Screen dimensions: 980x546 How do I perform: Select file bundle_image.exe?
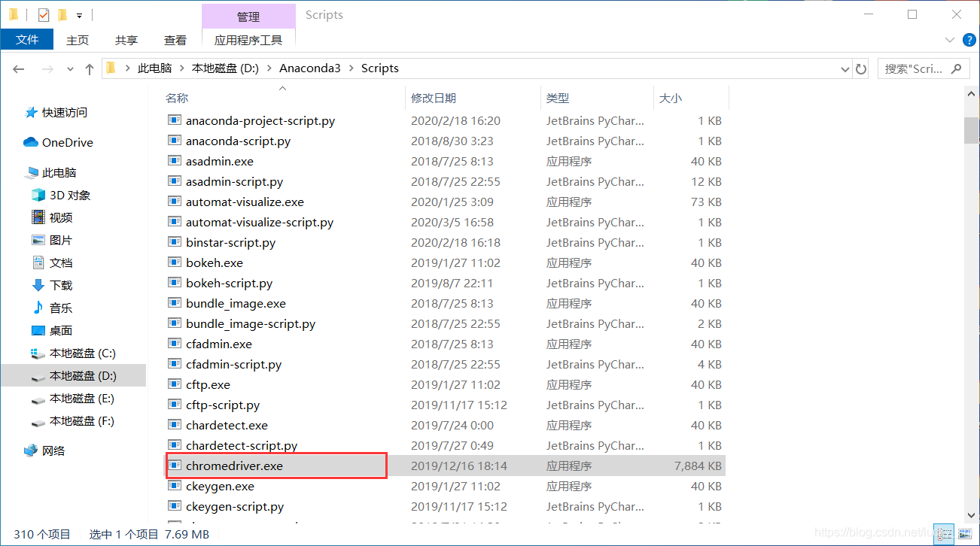236,303
